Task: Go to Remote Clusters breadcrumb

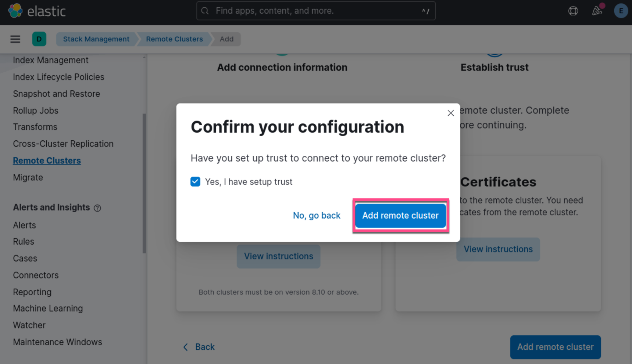Action: [x=174, y=39]
